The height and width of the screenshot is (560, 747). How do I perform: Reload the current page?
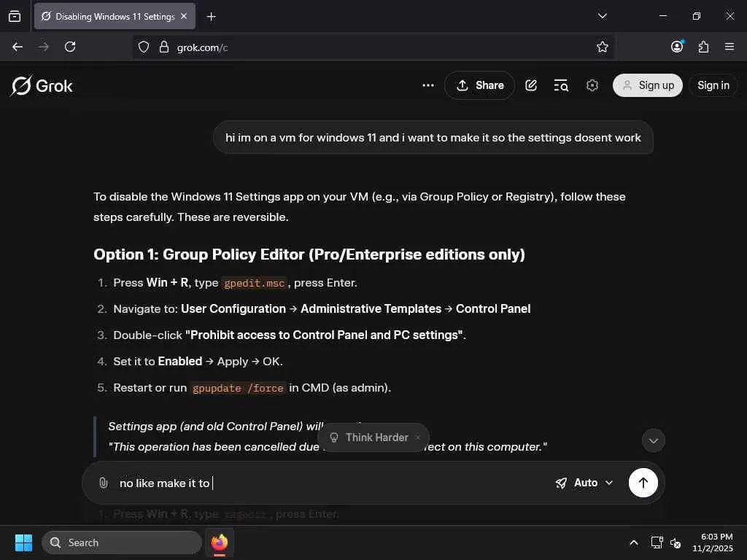pyautogui.click(x=70, y=47)
